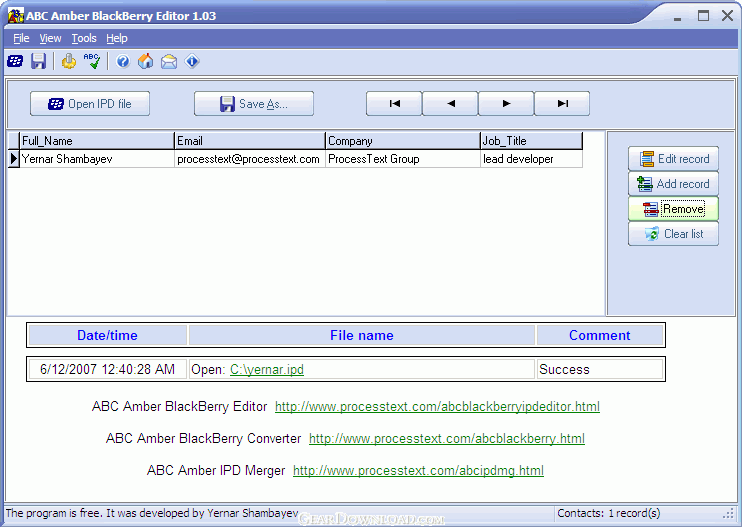
Task: Open the File menu
Action: (21, 38)
